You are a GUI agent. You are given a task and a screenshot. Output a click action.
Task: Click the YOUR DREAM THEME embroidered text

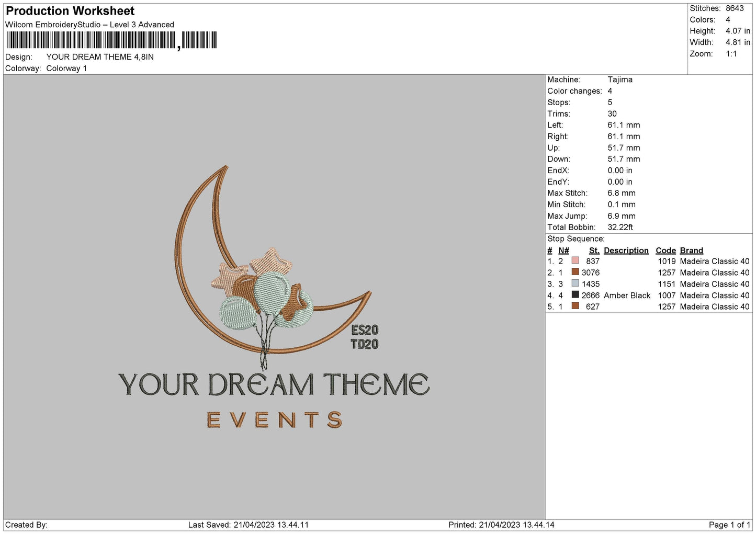274,384
